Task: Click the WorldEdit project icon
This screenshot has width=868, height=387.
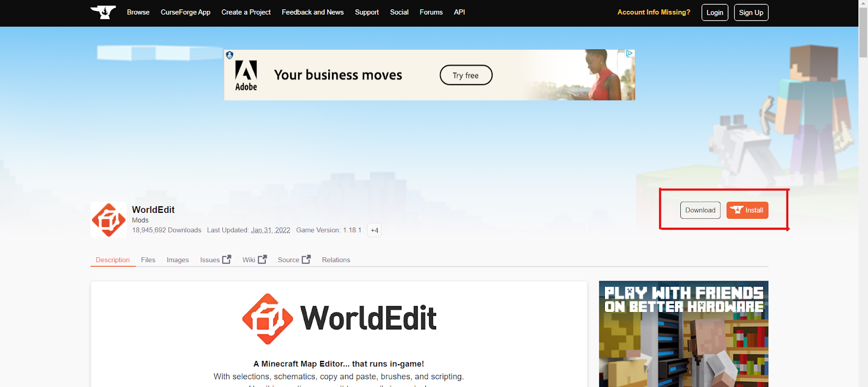Action: [x=108, y=220]
